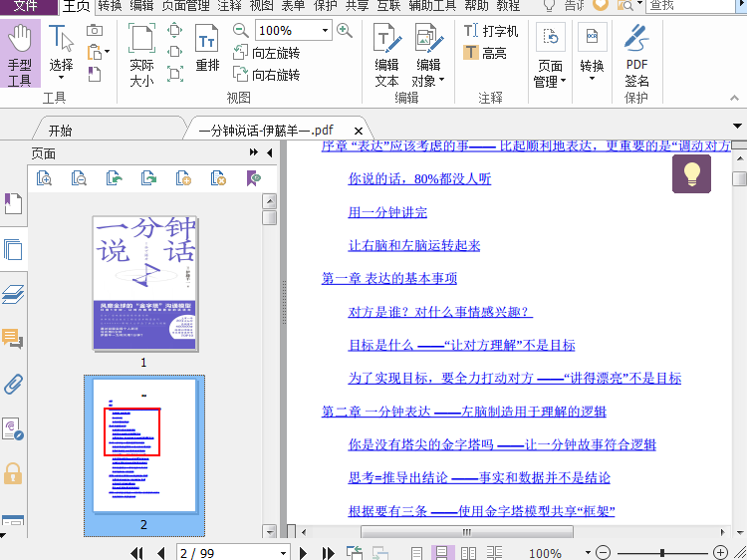Viewport: 747px width, 560px height.
Task: Open the ribbon zoom percentage dropdown
Action: [325, 31]
